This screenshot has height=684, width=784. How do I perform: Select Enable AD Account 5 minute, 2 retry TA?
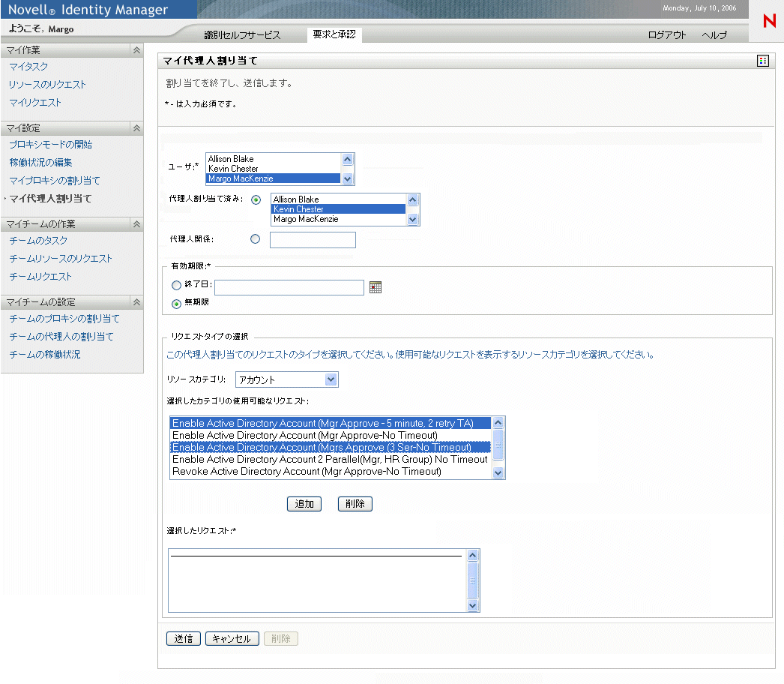click(331, 423)
